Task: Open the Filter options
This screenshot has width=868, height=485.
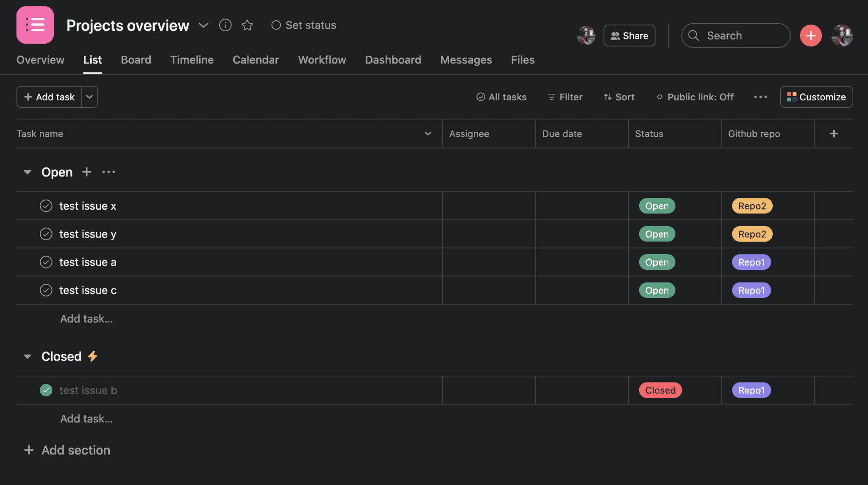Action: (565, 97)
